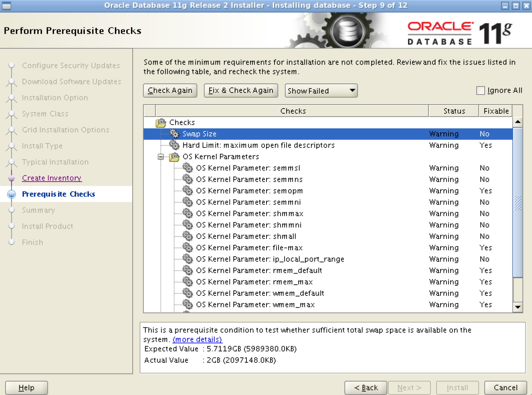532x395 pixels.
Task: Click Actual Value 2GB text
Action: [210, 360]
